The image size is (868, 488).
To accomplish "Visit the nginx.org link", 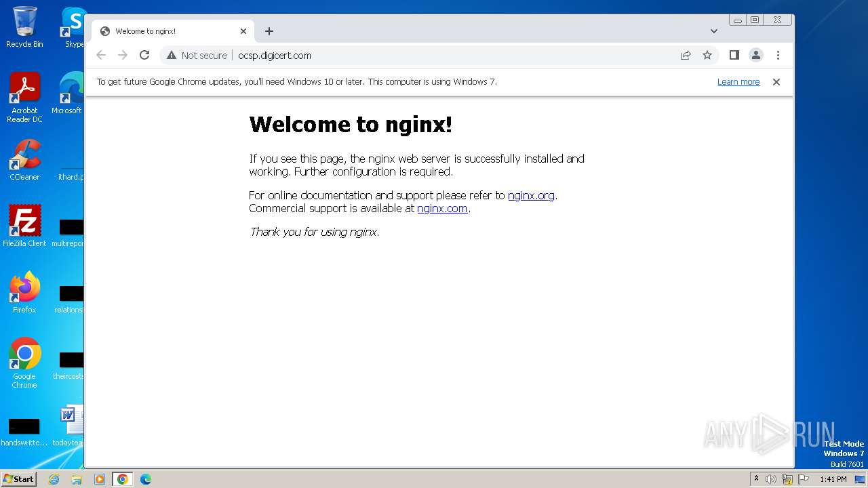I will click(531, 195).
